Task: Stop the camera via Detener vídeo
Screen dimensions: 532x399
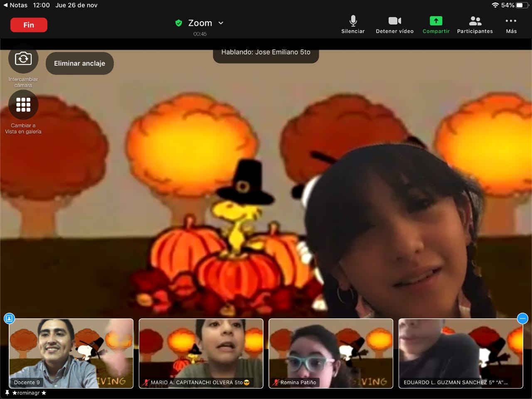Action: [394, 25]
